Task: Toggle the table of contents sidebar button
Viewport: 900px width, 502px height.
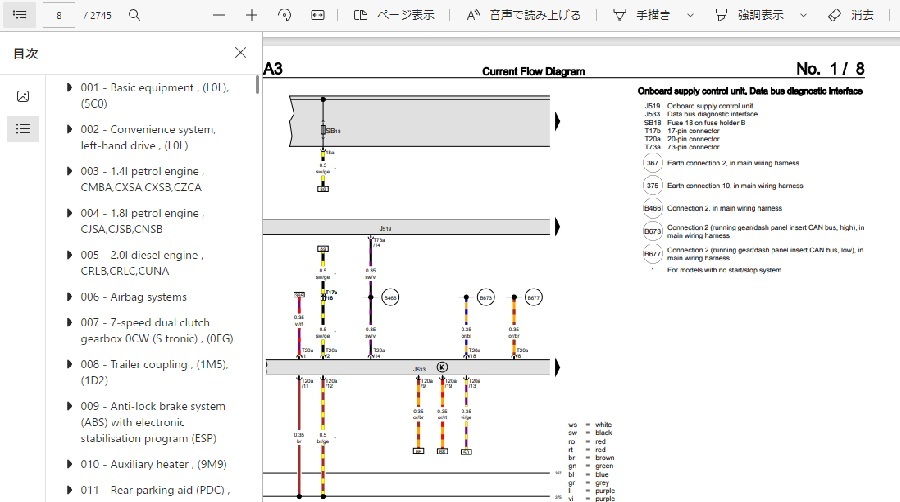Action: pyautogui.click(x=19, y=15)
